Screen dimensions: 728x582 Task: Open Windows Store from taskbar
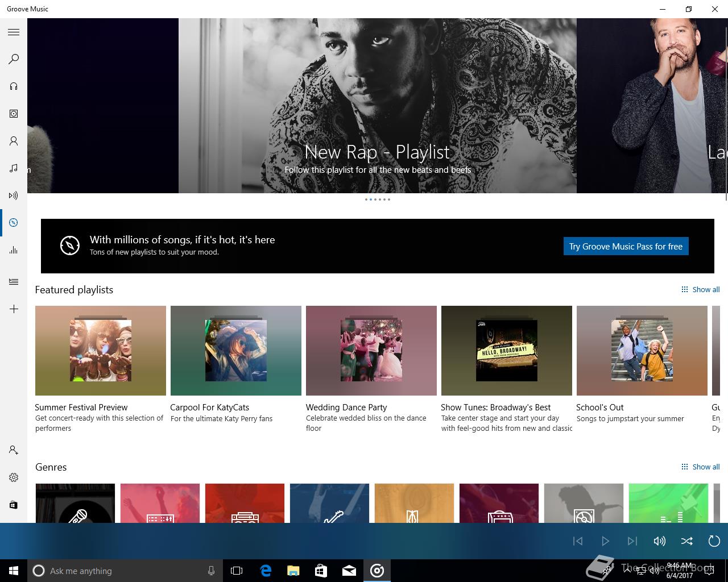pos(321,571)
